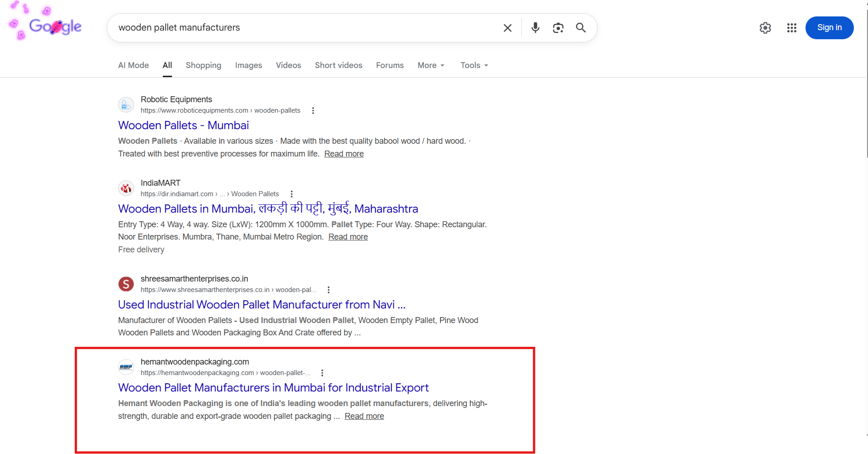Click into the search input field
This screenshot has height=454, width=868.
(301, 28)
